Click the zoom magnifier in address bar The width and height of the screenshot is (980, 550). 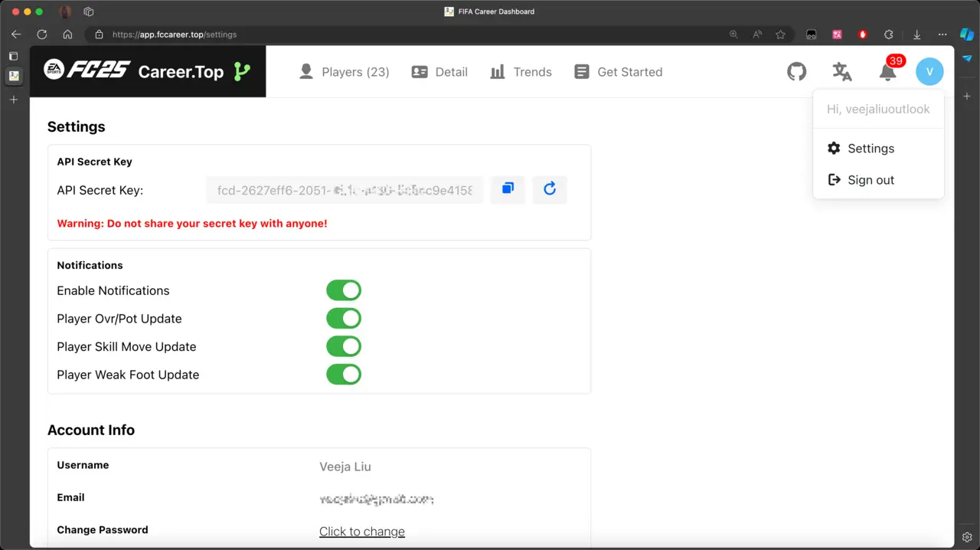pos(733,34)
